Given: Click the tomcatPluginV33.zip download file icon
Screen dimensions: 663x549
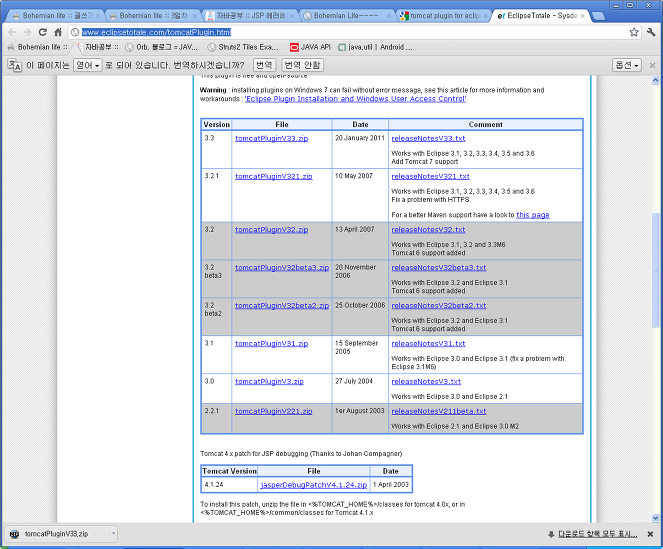Looking at the screenshot, I should [14, 534].
